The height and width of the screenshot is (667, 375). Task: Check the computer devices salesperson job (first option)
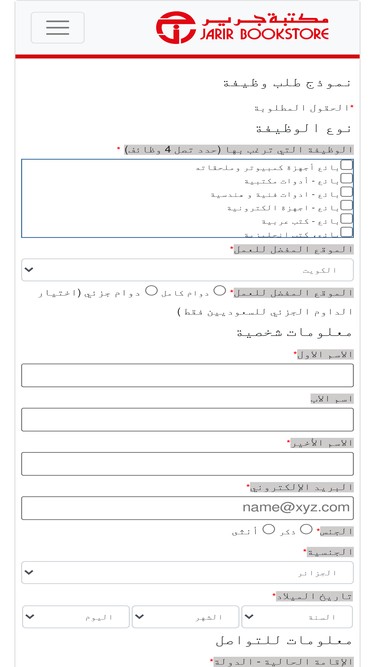point(347,165)
